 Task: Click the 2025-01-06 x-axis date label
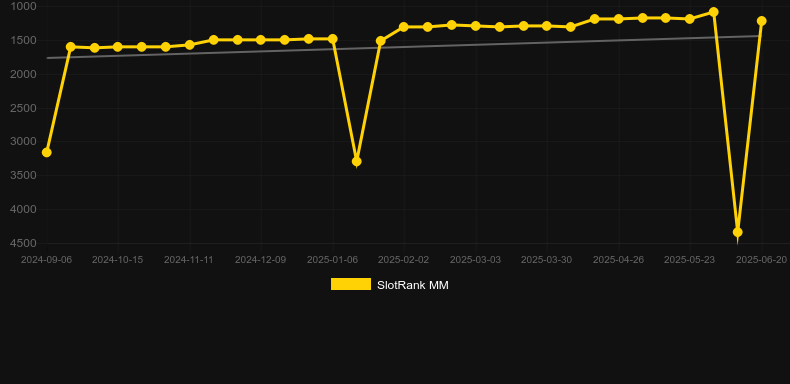tap(332, 260)
